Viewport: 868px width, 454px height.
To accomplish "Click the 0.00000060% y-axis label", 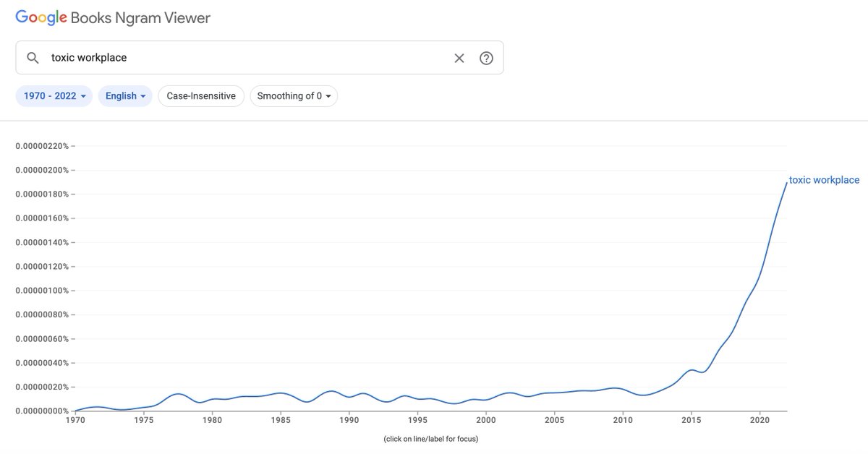I will pos(42,338).
